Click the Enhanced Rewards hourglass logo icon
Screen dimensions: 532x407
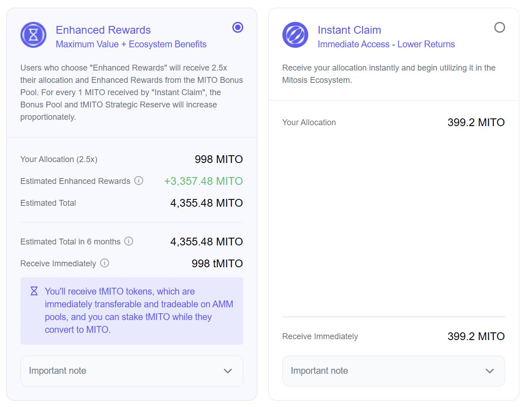click(33, 35)
